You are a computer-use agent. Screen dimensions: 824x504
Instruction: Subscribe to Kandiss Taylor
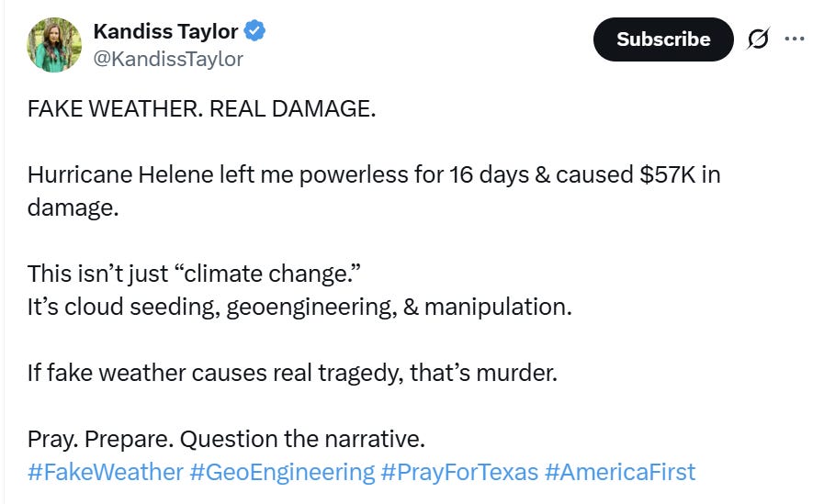click(x=663, y=39)
